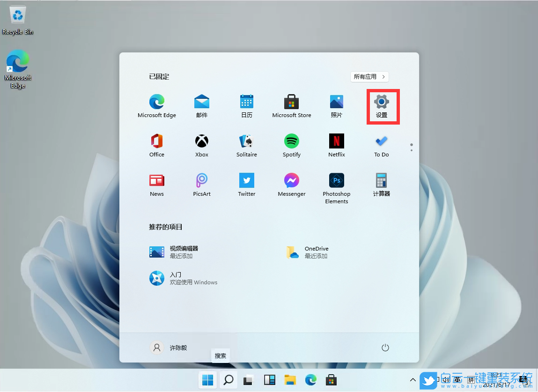Click the power button in Start menu

[385, 348]
